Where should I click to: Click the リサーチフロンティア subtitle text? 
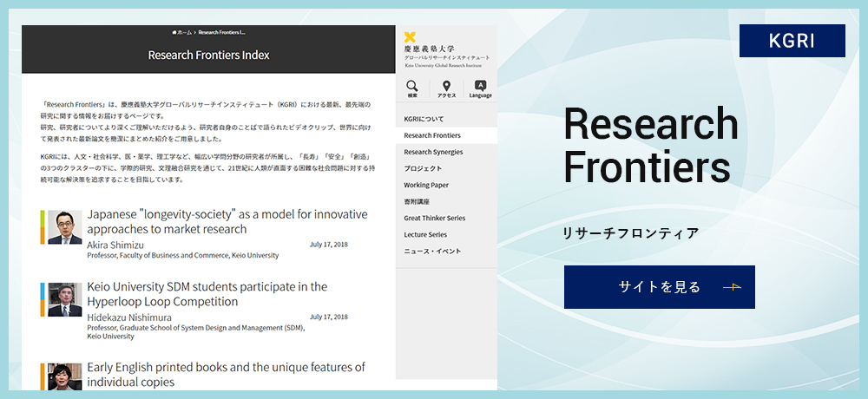(x=630, y=233)
